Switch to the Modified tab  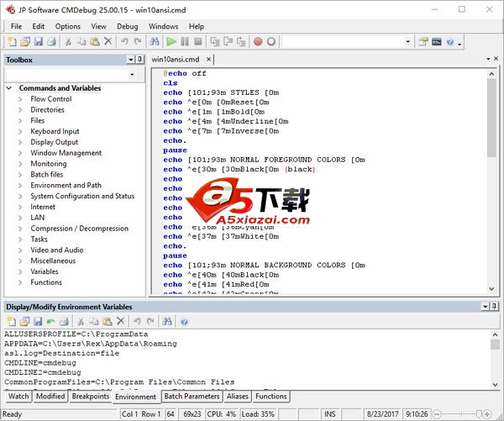[50, 397]
